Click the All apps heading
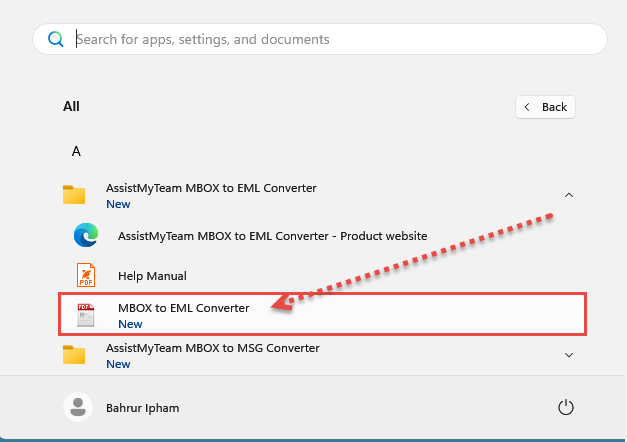 tap(71, 106)
